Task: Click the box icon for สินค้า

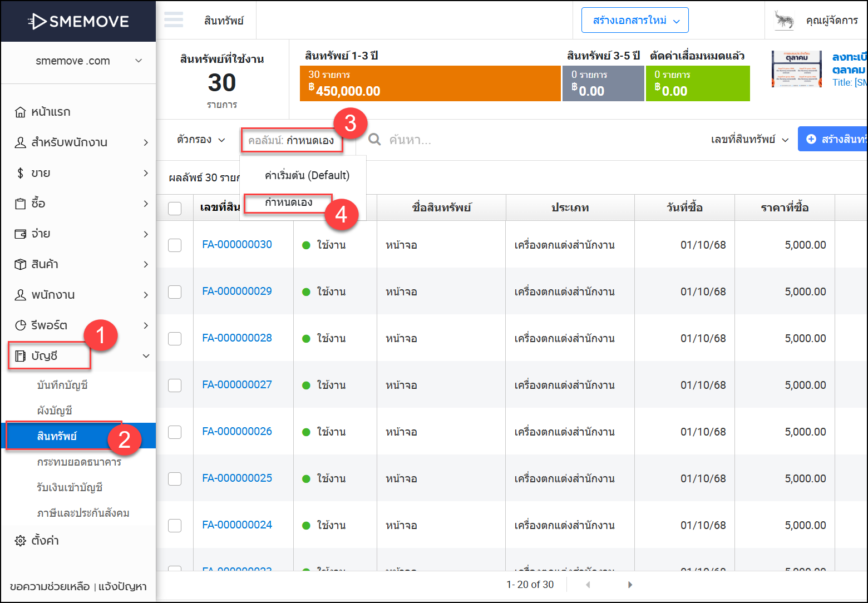Action: [x=21, y=264]
